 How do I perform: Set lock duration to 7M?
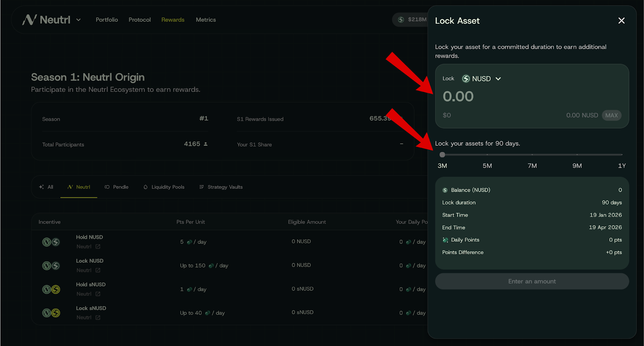pyautogui.click(x=532, y=166)
